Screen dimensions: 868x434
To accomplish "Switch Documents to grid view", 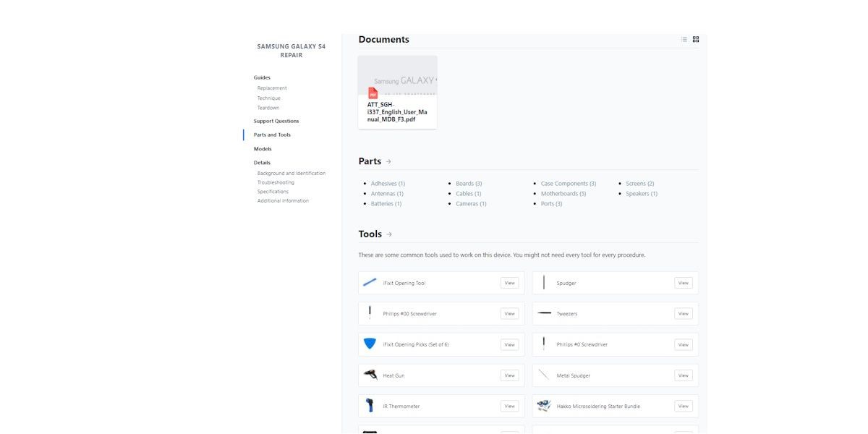I will coord(696,40).
